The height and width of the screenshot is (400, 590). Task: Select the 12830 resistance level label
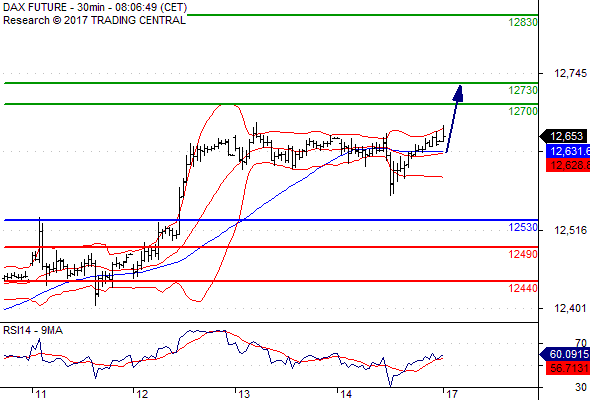tap(523, 22)
